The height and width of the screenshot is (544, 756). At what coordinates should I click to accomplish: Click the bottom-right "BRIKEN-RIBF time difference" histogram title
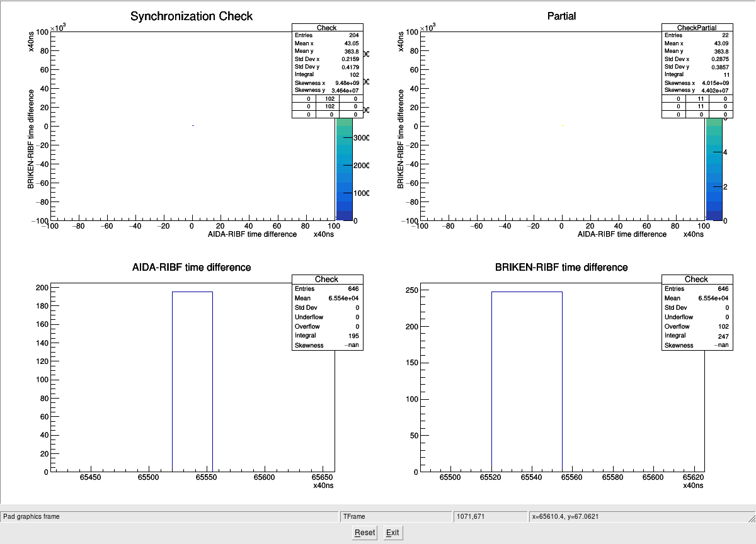(561, 268)
